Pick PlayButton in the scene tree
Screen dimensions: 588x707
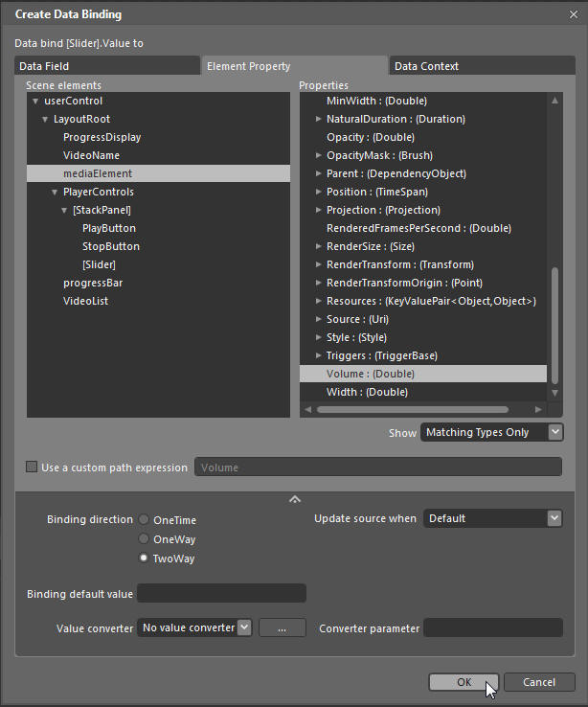(109, 228)
